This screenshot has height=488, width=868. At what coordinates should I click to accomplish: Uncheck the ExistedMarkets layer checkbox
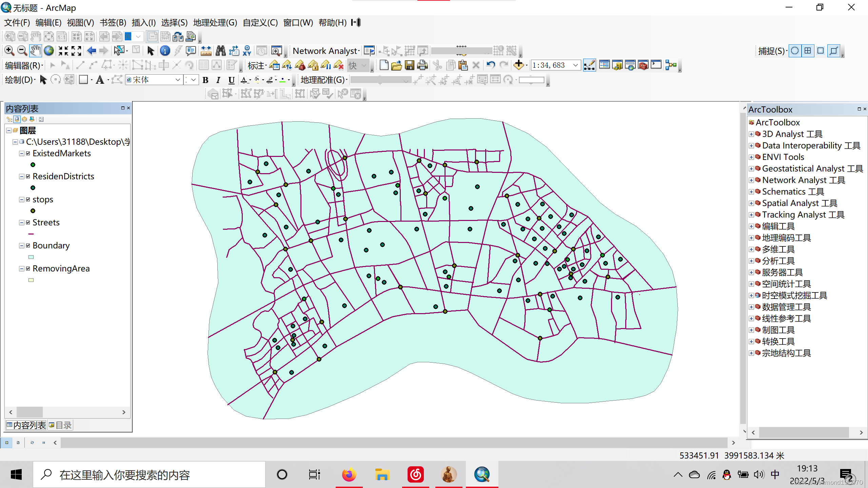click(28, 154)
